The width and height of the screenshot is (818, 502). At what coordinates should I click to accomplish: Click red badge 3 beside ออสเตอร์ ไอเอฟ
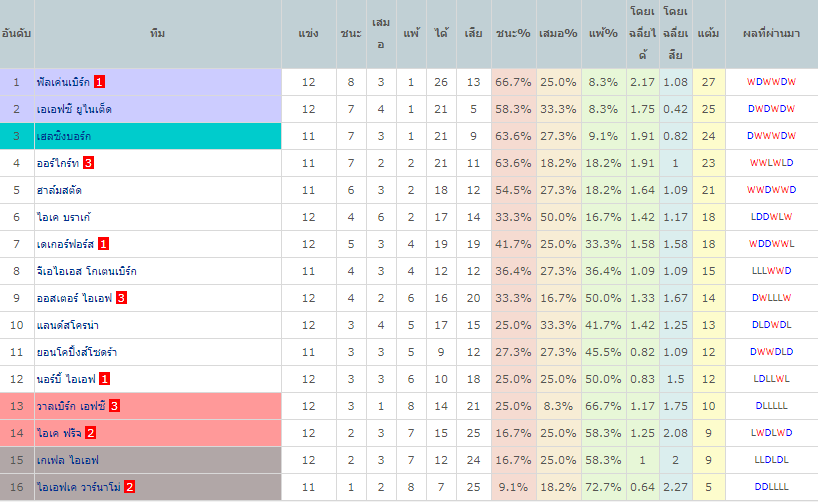[121, 297]
